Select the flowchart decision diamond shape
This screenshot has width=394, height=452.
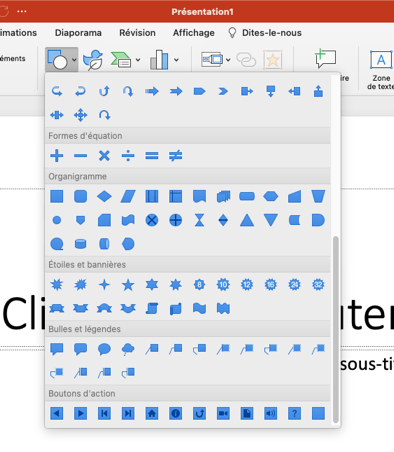104,196
